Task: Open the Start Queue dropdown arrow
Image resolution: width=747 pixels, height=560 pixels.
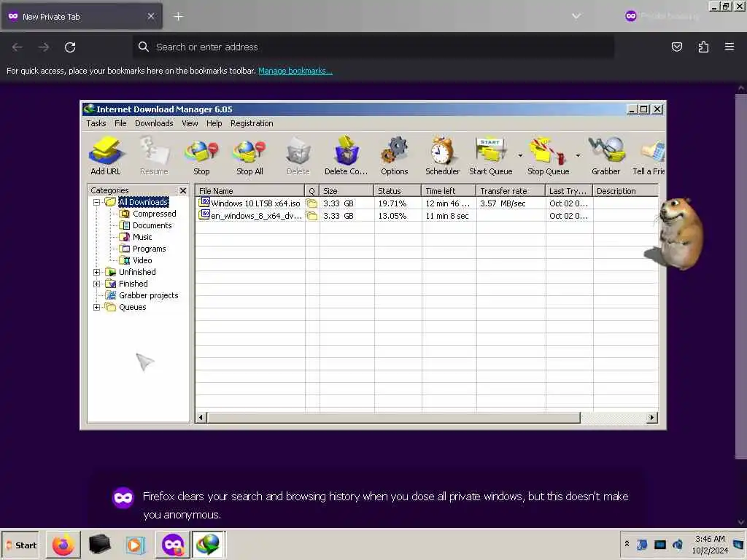Action: (x=520, y=156)
